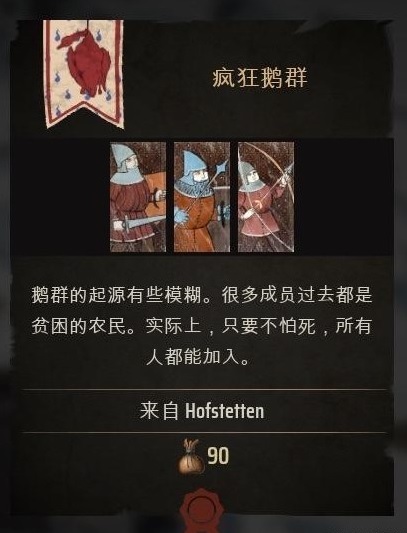The width and height of the screenshot is (407, 533).
Task: Click the Hofstetten place name
Action: tap(225, 411)
